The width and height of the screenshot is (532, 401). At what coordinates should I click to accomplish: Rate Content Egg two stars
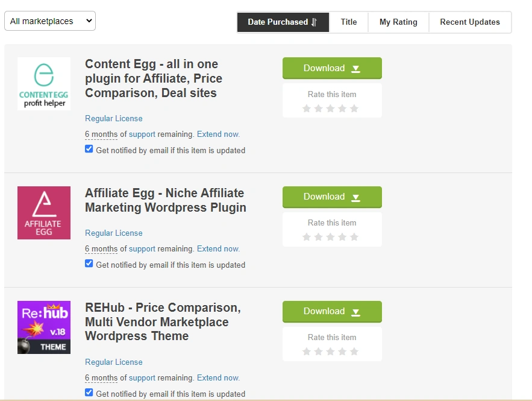tap(318, 109)
